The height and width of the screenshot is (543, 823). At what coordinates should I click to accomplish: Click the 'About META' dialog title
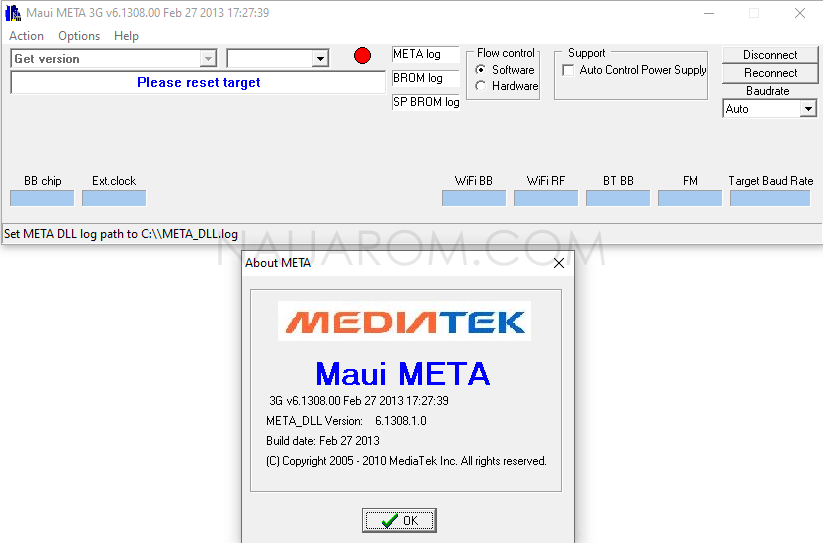(x=278, y=263)
